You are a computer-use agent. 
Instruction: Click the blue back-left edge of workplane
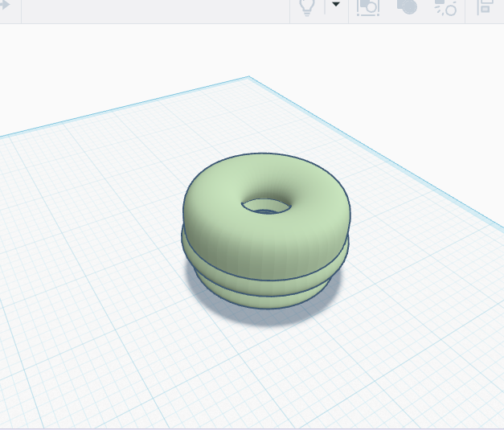point(121,108)
